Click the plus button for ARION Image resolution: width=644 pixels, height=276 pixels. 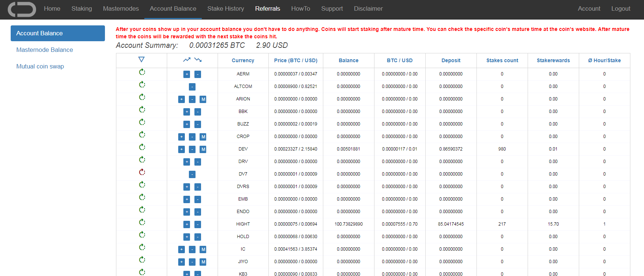(182, 99)
